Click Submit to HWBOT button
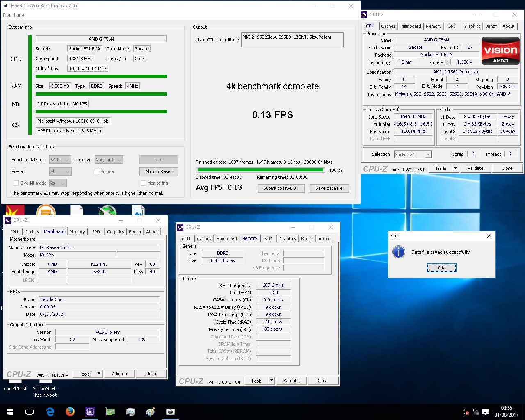The height and width of the screenshot is (420, 525). click(x=281, y=188)
